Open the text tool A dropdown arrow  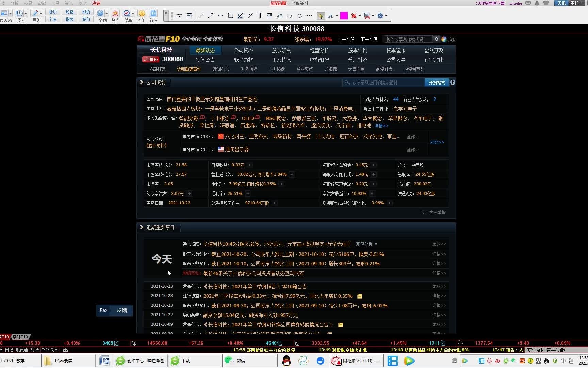tap(337, 16)
